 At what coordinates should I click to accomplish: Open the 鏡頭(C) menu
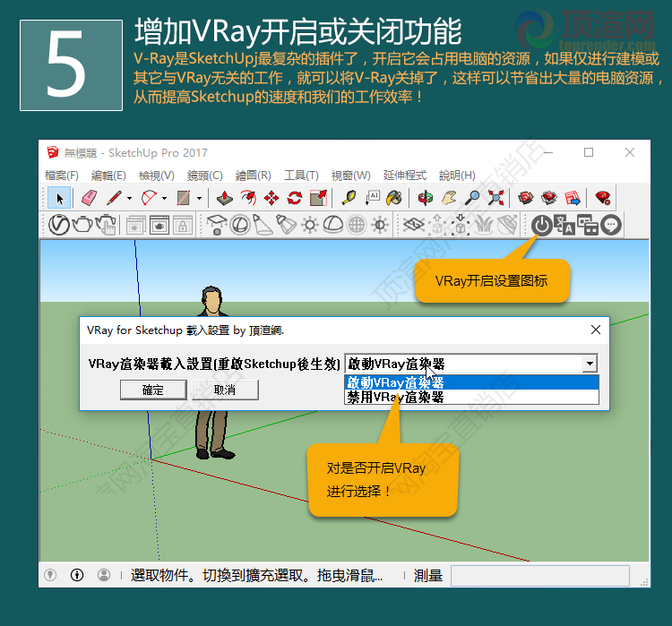pos(205,176)
